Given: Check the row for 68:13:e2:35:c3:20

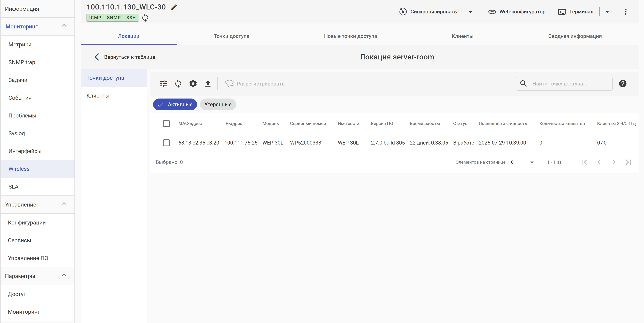Looking at the screenshot, I should click(x=166, y=143).
